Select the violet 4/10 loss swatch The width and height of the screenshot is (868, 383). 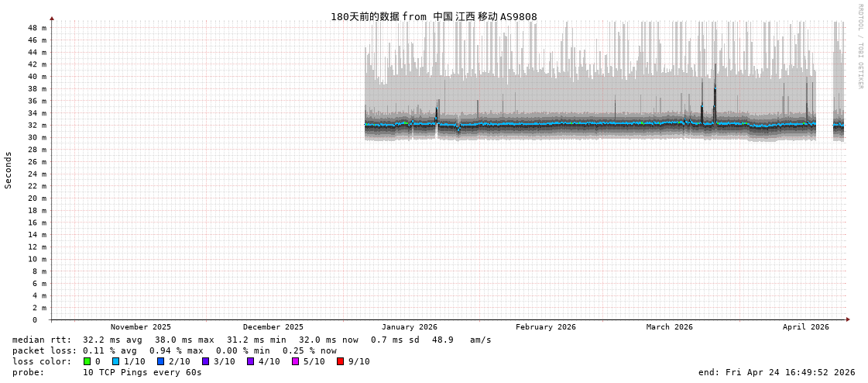(x=251, y=361)
